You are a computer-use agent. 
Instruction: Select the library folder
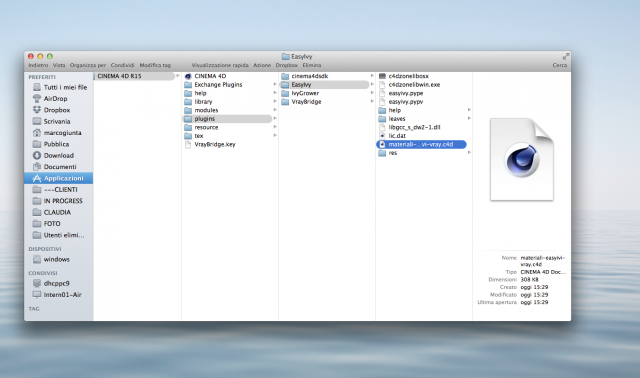point(198,102)
